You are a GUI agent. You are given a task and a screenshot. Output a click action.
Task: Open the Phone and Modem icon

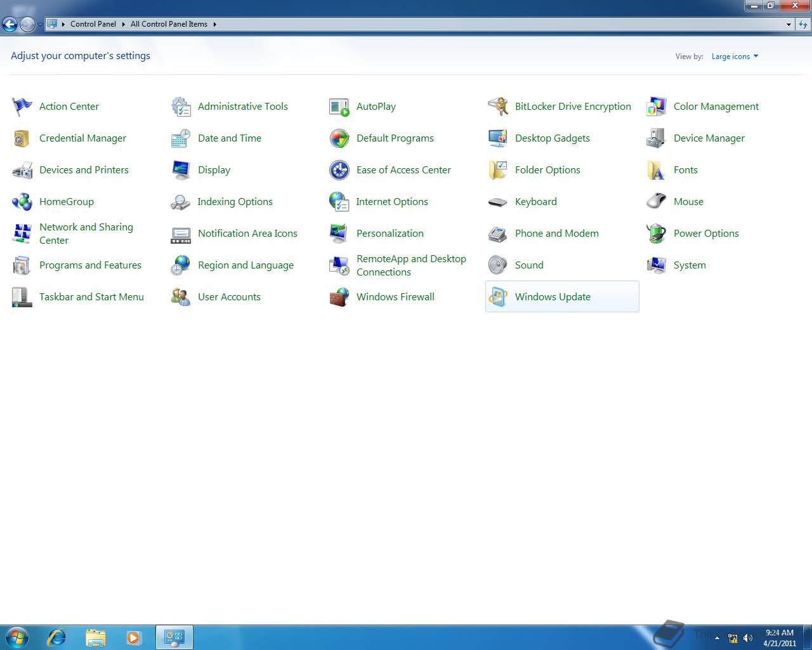pos(498,234)
